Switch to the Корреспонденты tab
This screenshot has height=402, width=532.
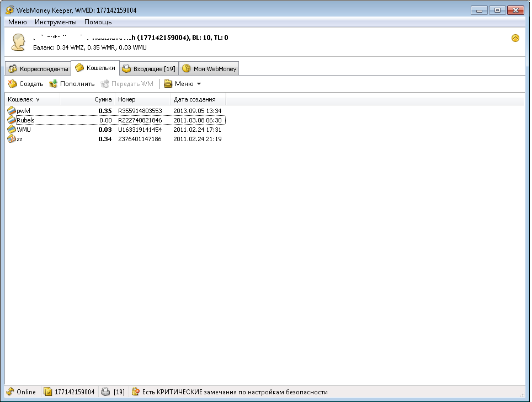coord(38,69)
